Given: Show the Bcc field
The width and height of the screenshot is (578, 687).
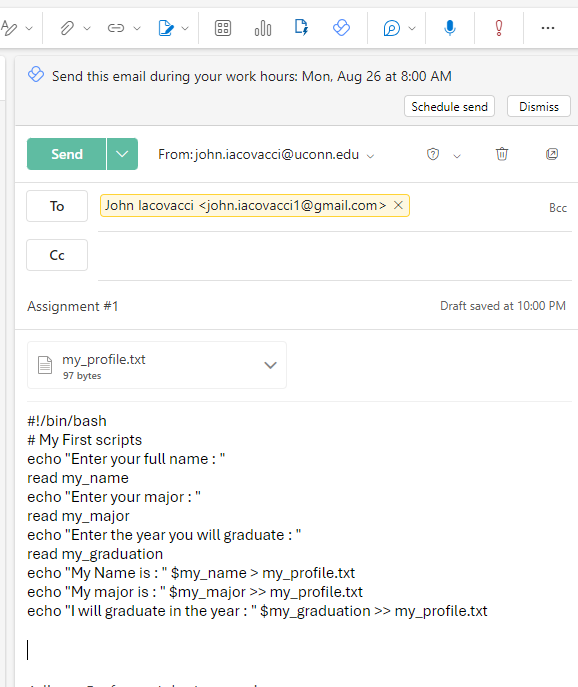Looking at the screenshot, I should 557,208.
